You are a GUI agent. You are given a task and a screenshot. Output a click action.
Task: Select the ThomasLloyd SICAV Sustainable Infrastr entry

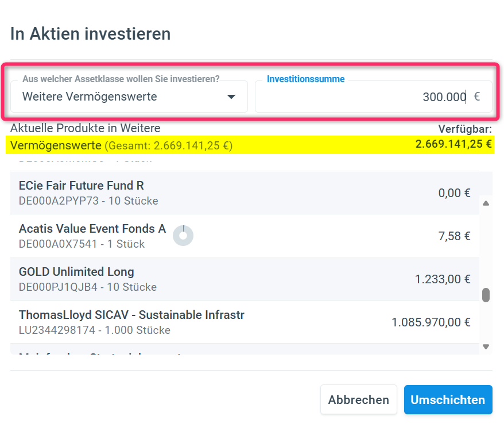click(x=245, y=322)
